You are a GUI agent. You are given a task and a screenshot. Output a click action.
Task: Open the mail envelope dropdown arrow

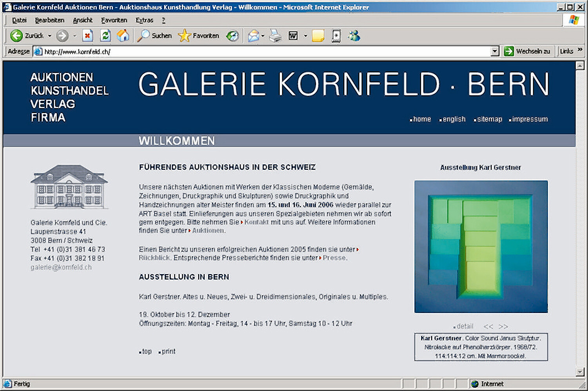click(263, 36)
